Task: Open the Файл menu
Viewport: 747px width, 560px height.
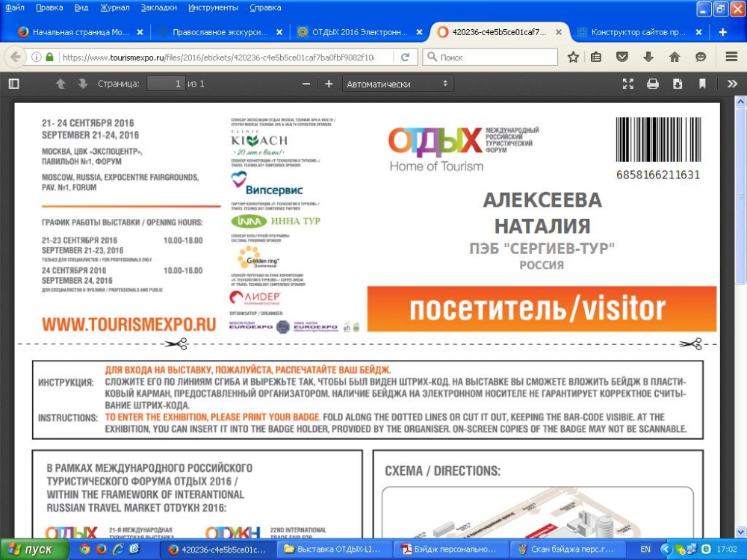Action: coord(15,7)
